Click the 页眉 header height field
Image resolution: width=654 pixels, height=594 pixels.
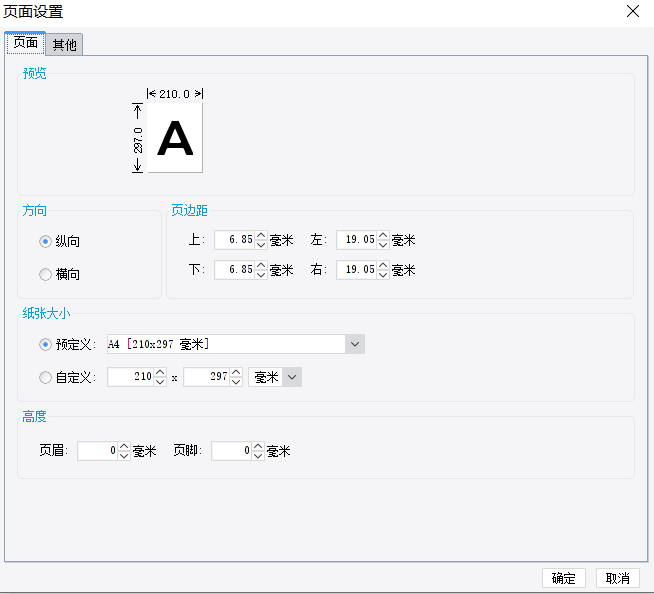tap(98, 451)
